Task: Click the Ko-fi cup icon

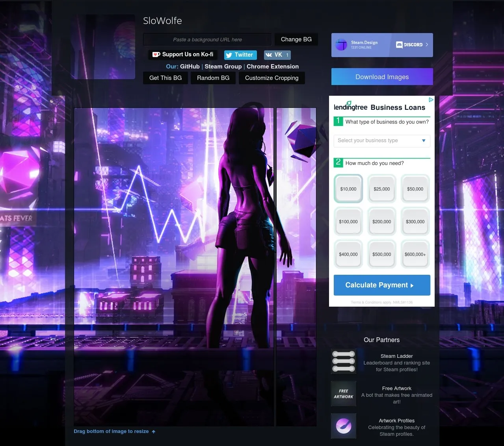Action: pyautogui.click(x=156, y=55)
